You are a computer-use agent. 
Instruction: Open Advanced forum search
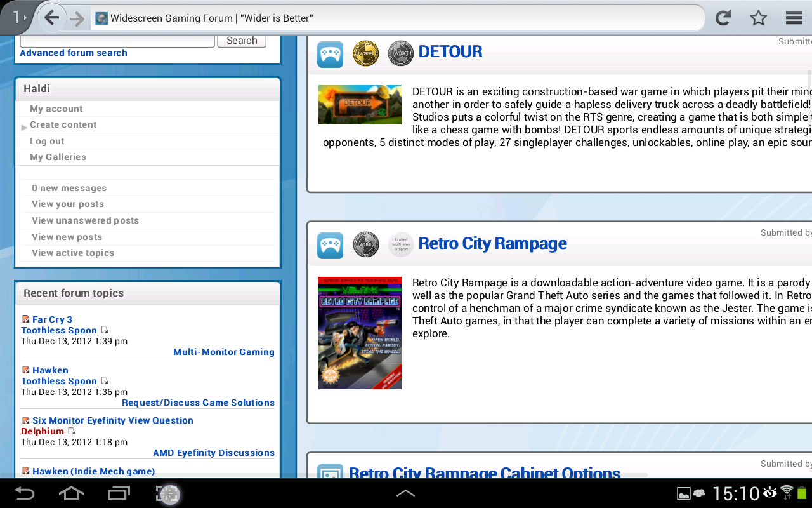point(74,53)
